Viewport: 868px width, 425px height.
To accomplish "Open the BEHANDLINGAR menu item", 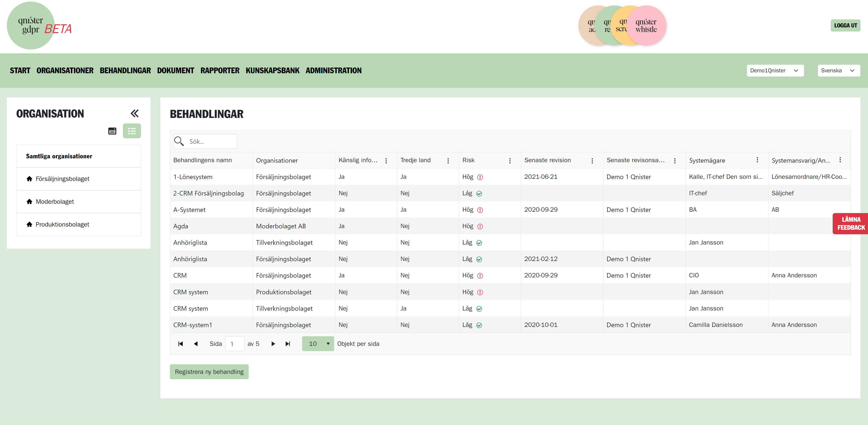I will 125,70.
